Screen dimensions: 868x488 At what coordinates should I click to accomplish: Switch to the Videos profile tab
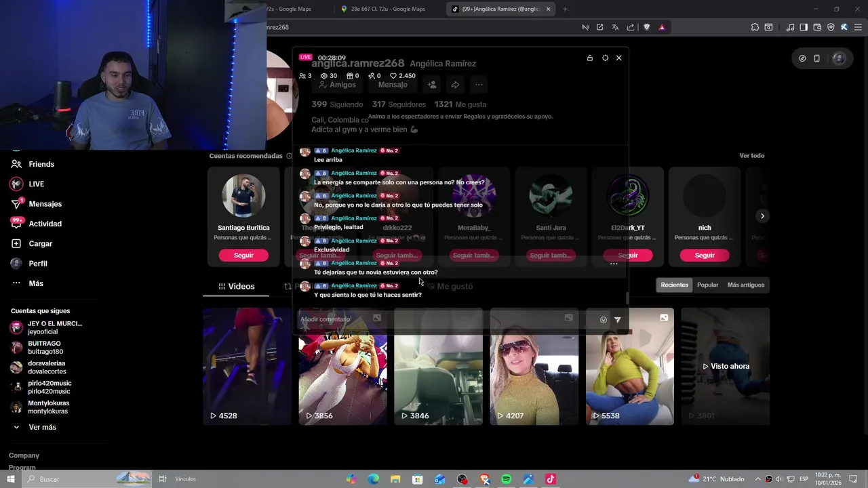pos(237,287)
